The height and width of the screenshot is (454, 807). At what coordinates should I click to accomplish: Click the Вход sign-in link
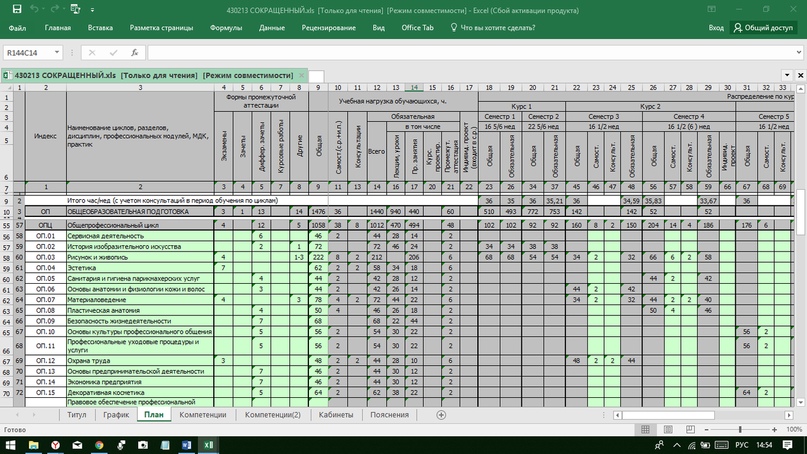(x=716, y=28)
